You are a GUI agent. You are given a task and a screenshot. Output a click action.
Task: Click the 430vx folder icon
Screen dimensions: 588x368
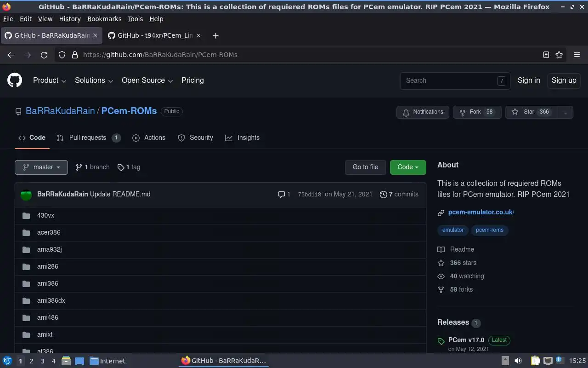pyautogui.click(x=26, y=216)
